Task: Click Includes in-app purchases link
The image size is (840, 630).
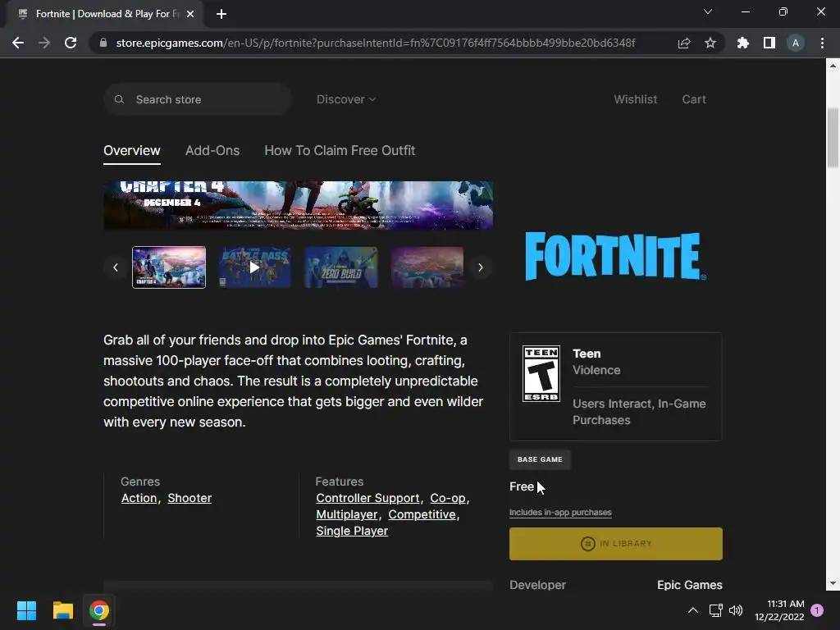Action: coord(560,513)
